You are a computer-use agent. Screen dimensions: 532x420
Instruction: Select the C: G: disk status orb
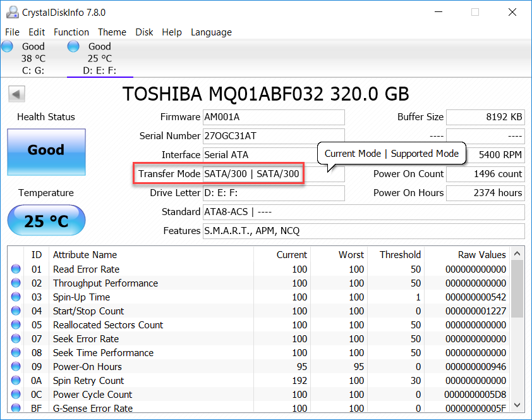coord(7,46)
